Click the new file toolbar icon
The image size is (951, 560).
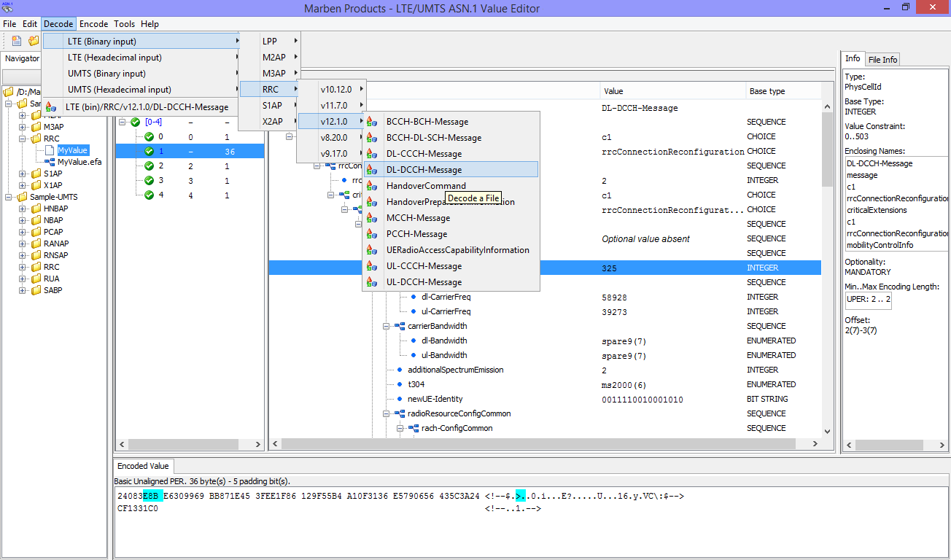tap(16, 41)
